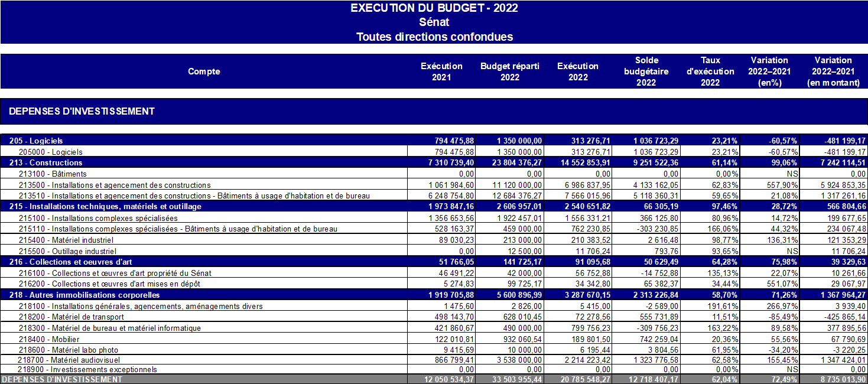Select '218 - Autres immobilisations corporelles' row
The height and width of the screenshot is (384, 868).
tap(84, 295)
